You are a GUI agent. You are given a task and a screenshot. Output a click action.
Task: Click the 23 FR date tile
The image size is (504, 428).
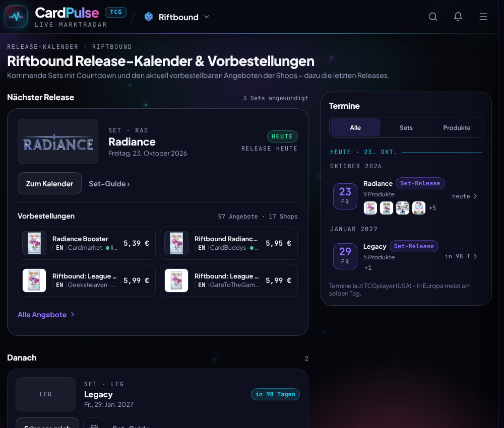(x=345, y=196)
